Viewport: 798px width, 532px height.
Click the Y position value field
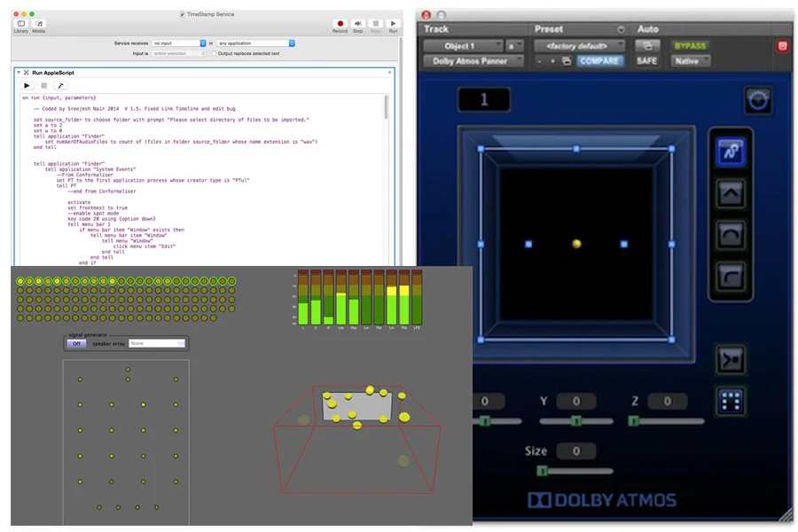[576, 401]
